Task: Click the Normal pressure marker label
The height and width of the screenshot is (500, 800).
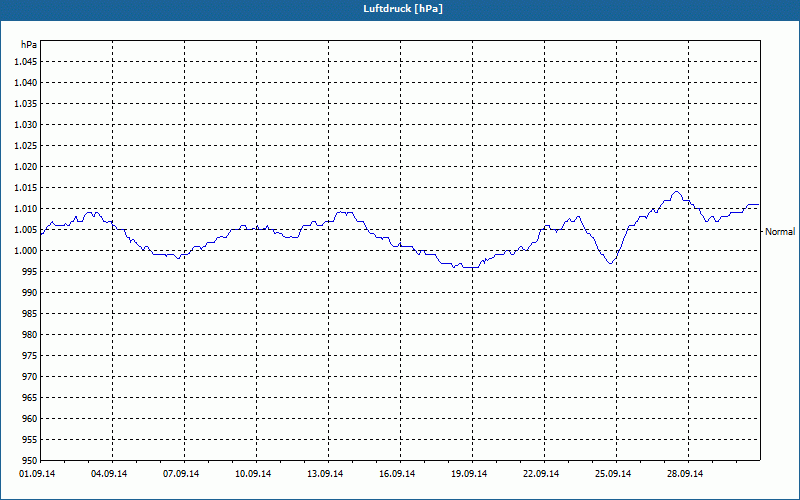Action: click(780, 232)
